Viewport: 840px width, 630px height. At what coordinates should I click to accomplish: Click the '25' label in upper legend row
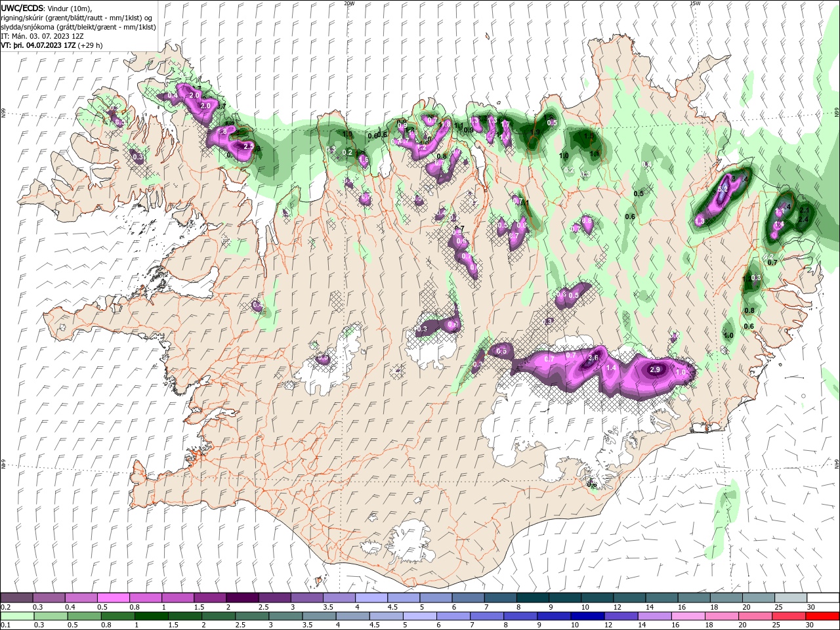click(778, 607)
